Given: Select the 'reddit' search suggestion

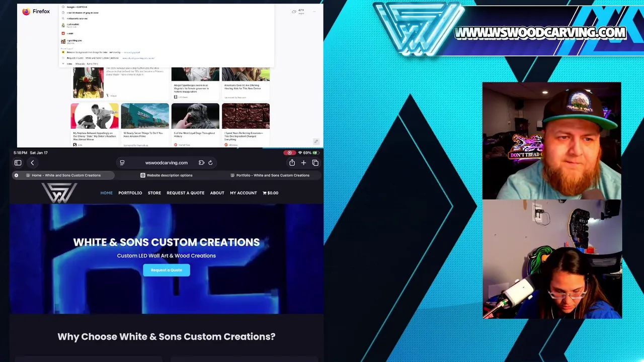Looking at the screenshot, I should (166, 33).
